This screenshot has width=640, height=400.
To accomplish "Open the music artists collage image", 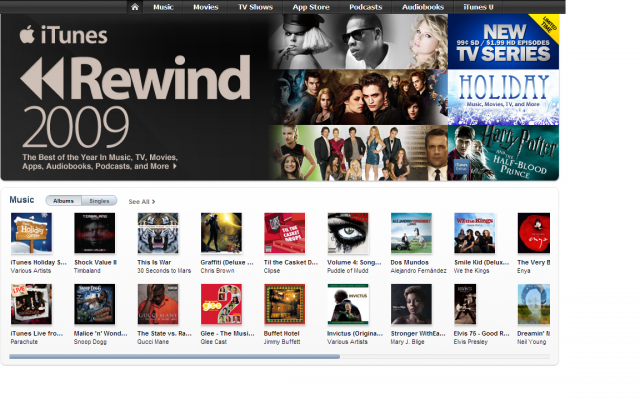I will [x=358, y=42].
